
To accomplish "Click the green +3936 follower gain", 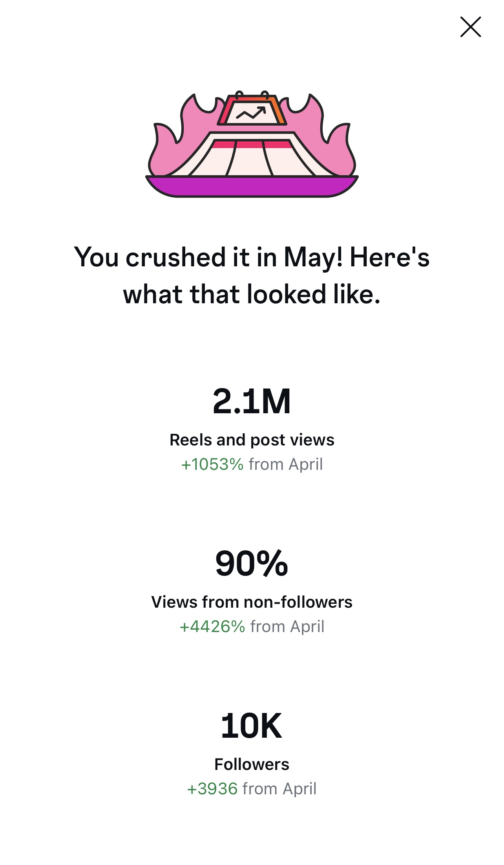I will point(212,789).
